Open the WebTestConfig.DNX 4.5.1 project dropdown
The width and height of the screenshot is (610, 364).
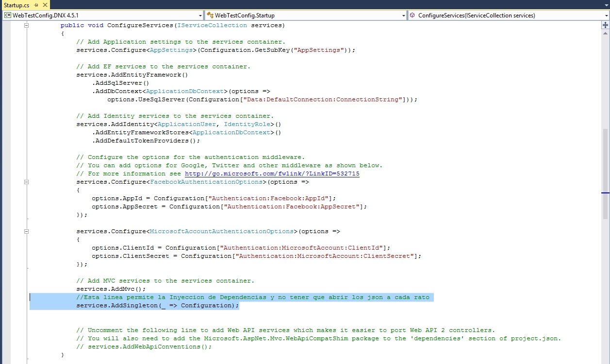(103, 16)
